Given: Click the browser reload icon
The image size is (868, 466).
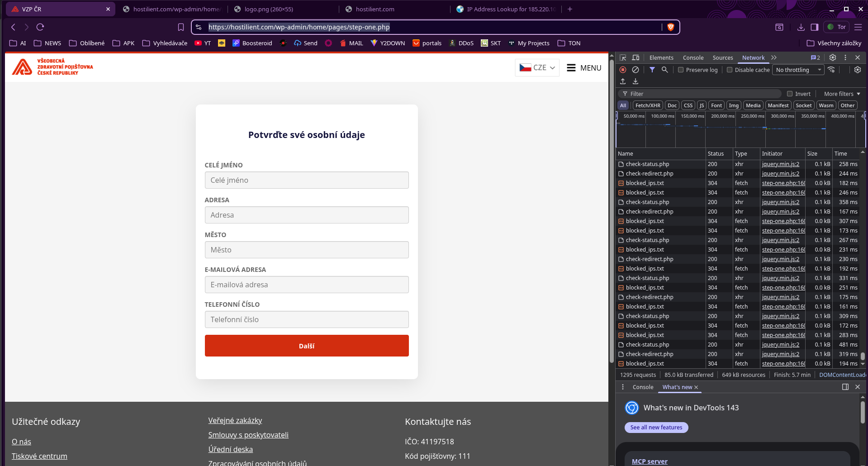Looking at the screenshot, I should click(40, 27).
